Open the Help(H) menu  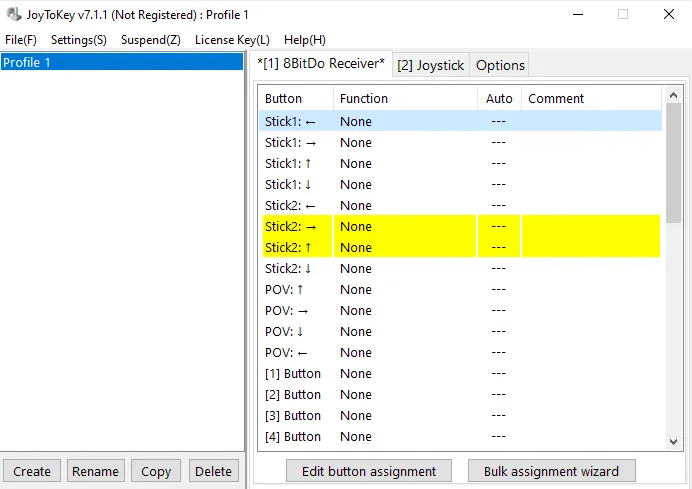(x=305, y=40)
